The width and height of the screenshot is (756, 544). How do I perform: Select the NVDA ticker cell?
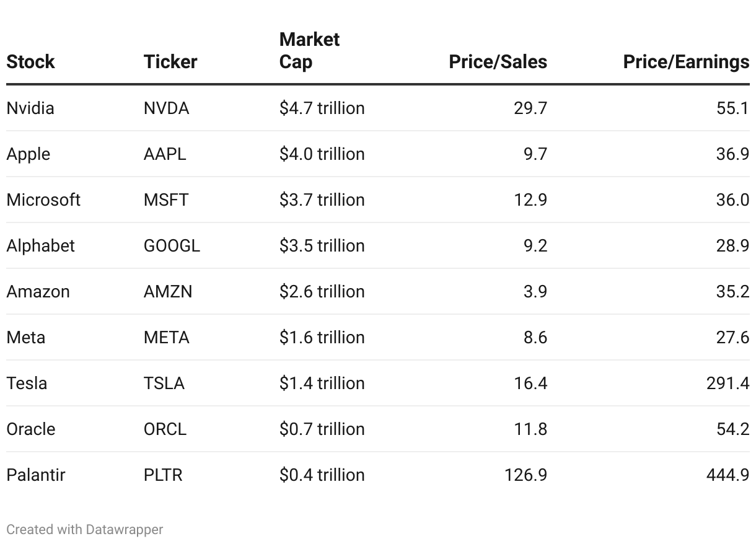166,108
